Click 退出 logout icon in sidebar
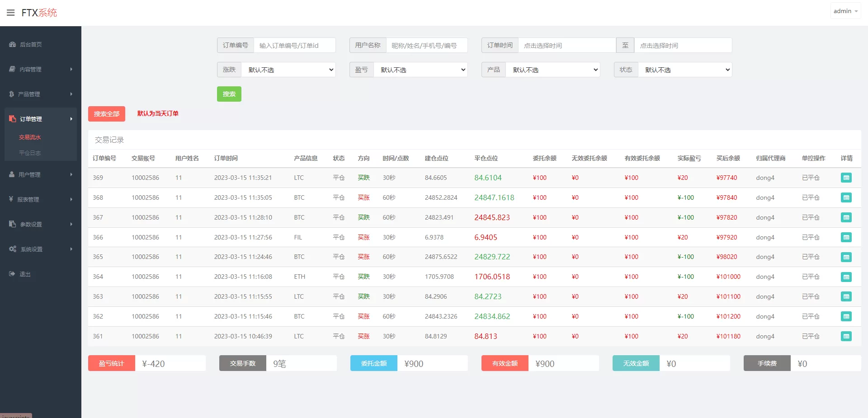Image resolution: width=868 pixels, height=418 pixels. point(12,274)
